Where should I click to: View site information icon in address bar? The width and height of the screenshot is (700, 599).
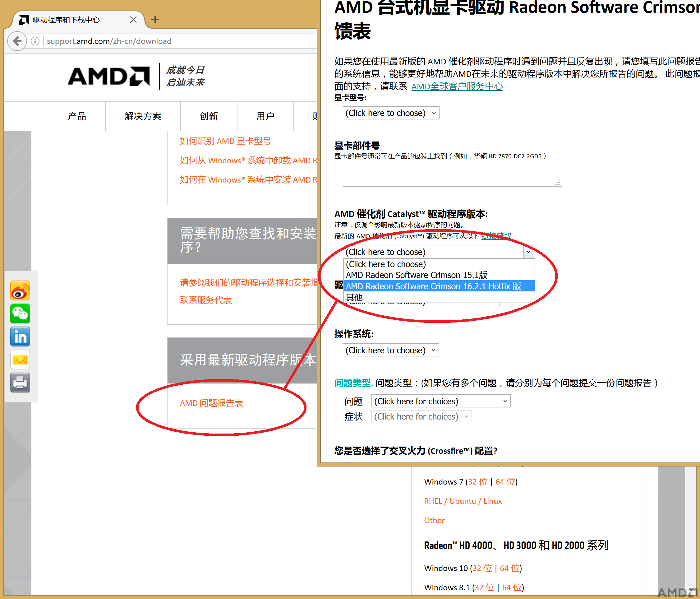pos(35,41)
